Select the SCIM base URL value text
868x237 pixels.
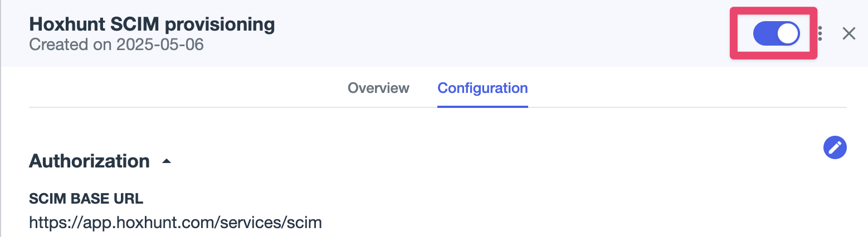tap(175, 223)
